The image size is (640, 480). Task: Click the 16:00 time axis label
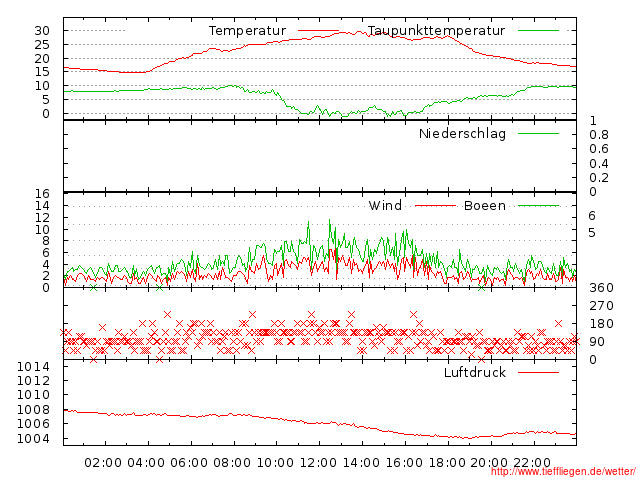pos(404,463)
